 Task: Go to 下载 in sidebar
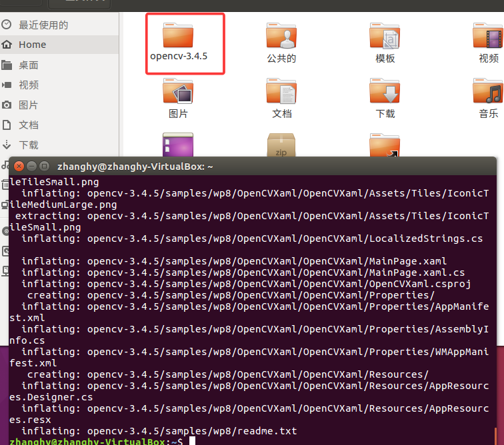click(x=59, y=145)
